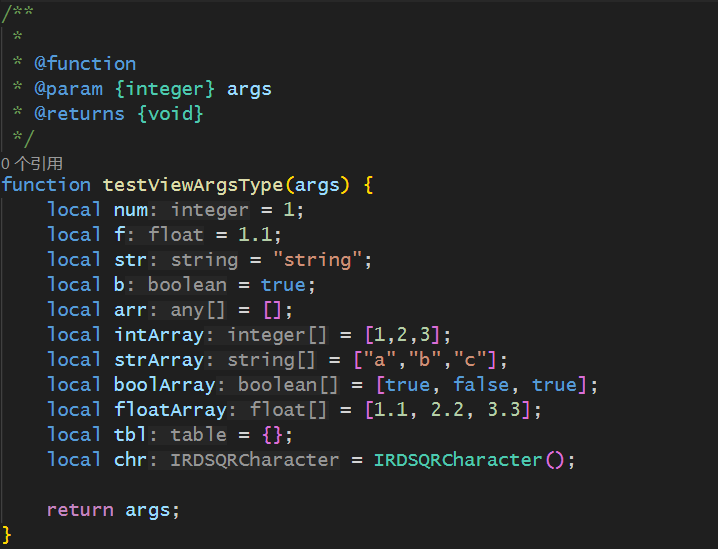Click the intArray variable name
The image size is (718, 549).
(159, 335)
